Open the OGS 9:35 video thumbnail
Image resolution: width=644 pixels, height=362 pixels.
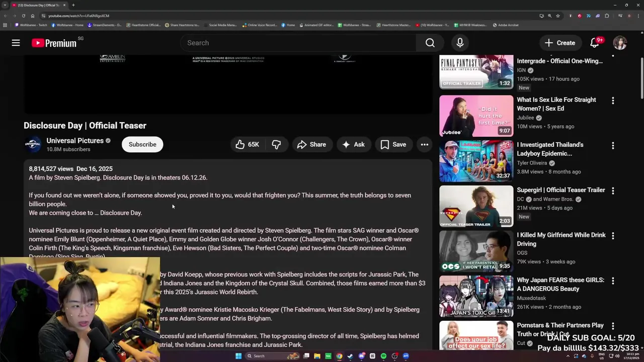click(476, 251)
